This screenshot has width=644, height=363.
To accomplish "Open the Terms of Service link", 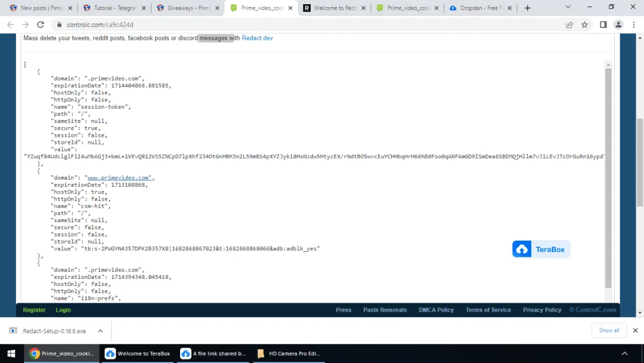I will point(488,310).
